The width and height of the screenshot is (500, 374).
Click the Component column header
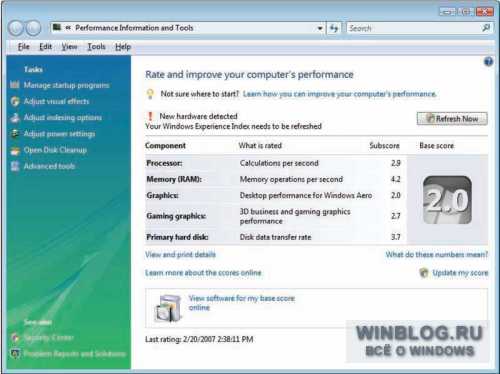[x=165, y=146]
